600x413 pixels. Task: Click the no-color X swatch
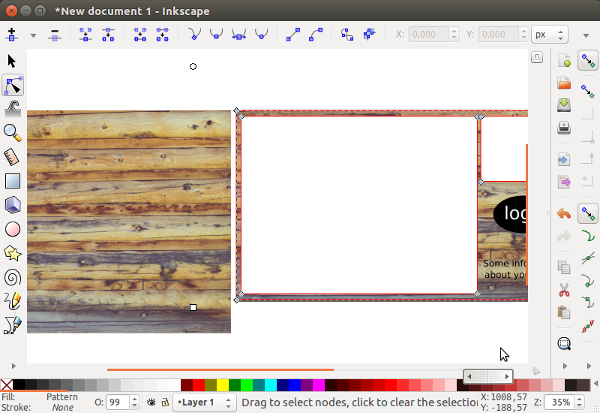[7, 385]
